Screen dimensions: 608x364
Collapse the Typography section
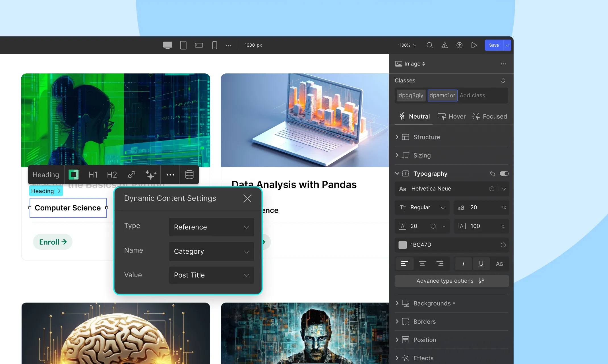coord(397,173)
